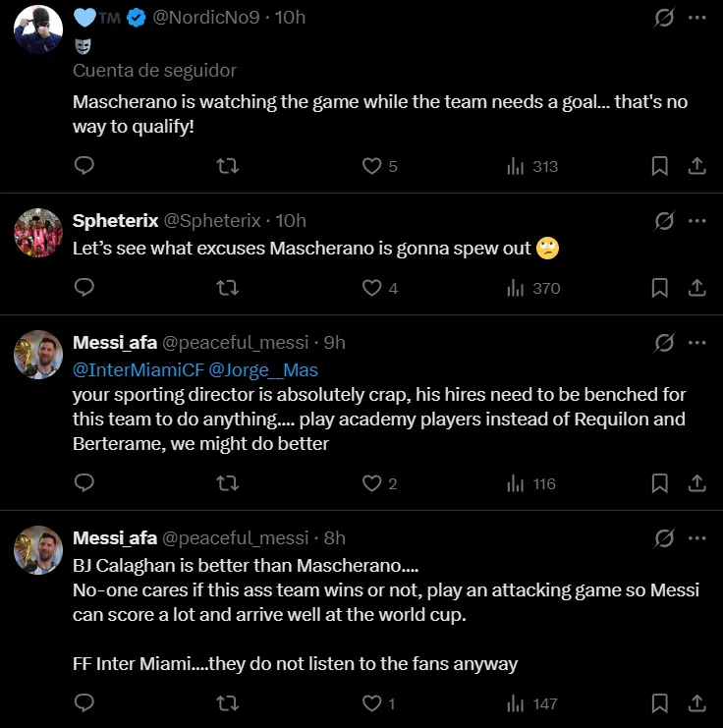Bookmark the Spheterix tweet
Viewport: 723px width, 728px height.
660,288
